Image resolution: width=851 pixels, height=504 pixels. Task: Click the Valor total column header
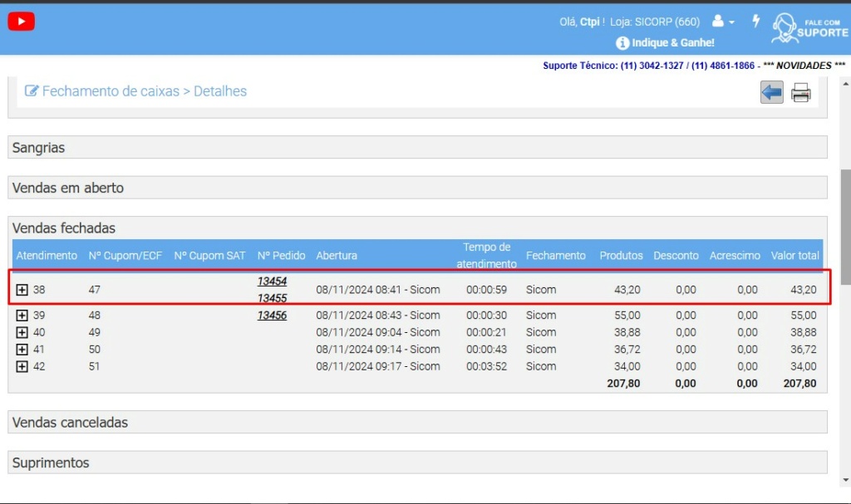794,256
